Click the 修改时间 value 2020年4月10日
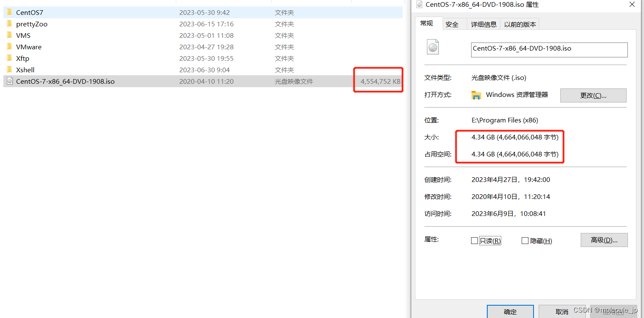The image size is (644, 318). (511, 197)
